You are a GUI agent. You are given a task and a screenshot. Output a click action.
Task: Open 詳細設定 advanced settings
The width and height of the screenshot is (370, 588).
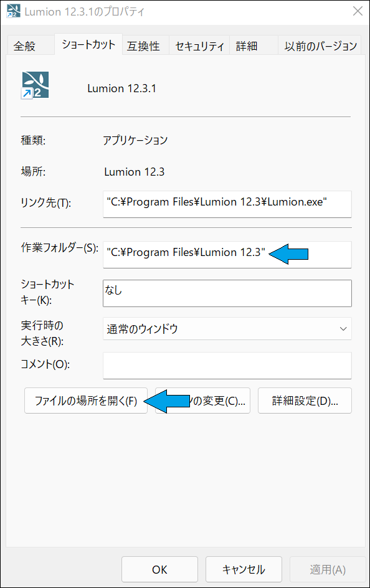305,401
